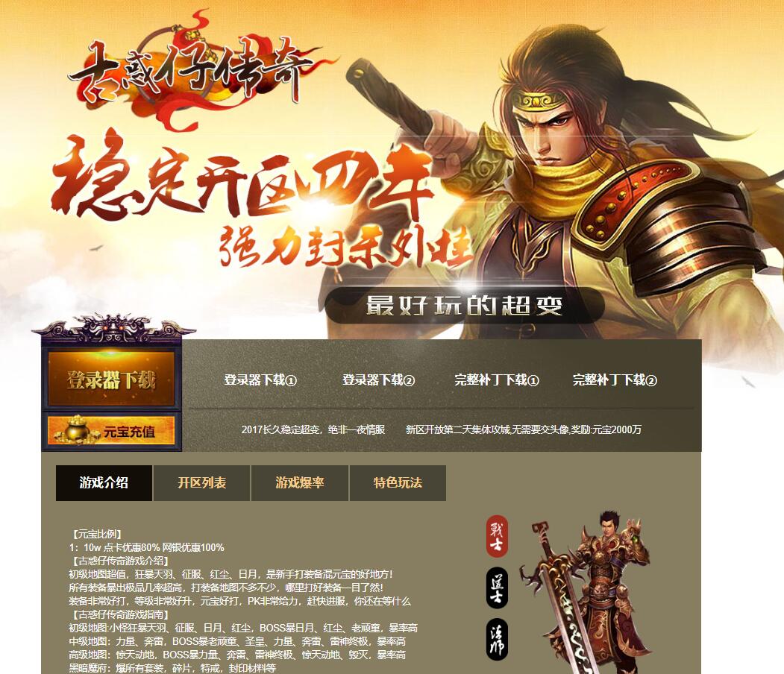Image resolution: width=784 pixels, height=674 pixels.
Task: Switch to the 游戏爆率 tab
Action: (299, 482)
